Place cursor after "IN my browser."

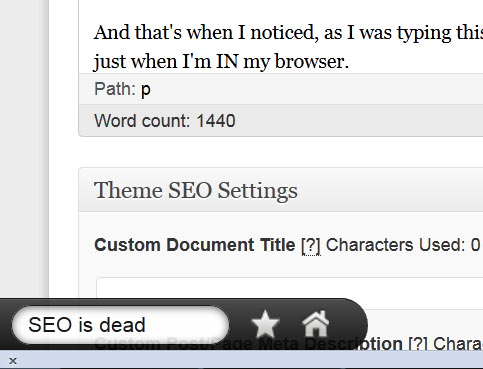point(349,62)
